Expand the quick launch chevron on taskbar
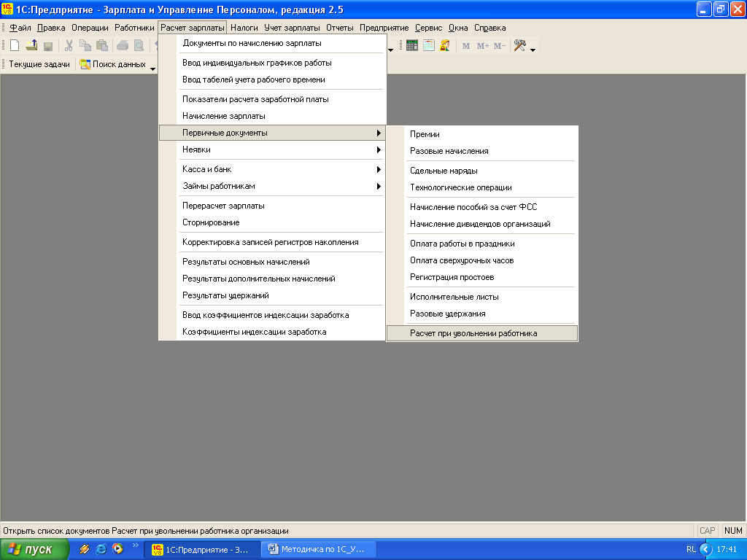This screenshot has height=560, width=747. coord(135,545)
